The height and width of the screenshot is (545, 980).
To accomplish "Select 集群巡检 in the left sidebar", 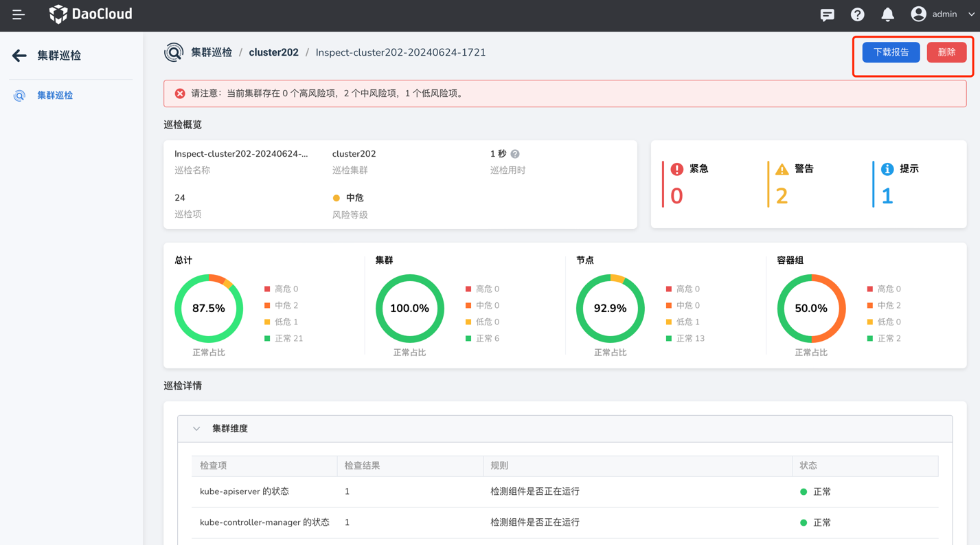I will (x=55, y=96).
